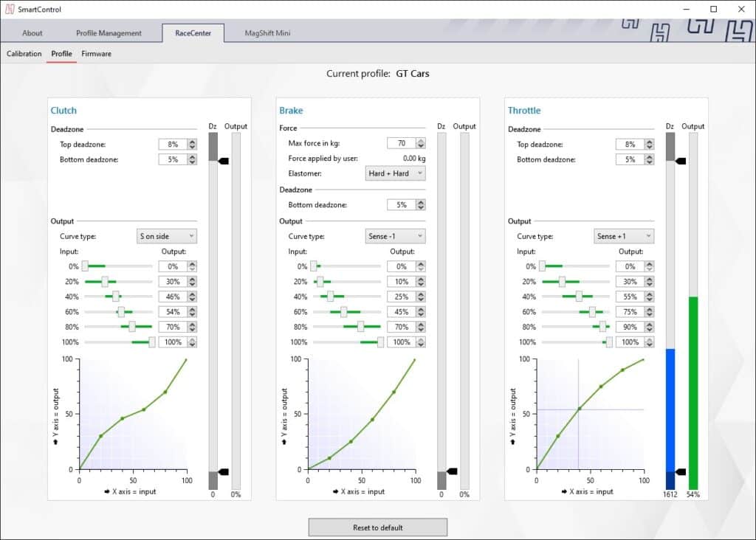Image resolution: width=756 pixels, height=540 pixels.
Task: Click Clutch bottom deadzone black arrow marker
Action: 224,471
